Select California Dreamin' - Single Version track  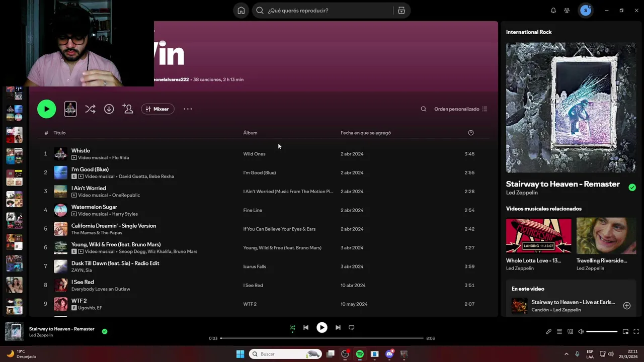[114, 226]
